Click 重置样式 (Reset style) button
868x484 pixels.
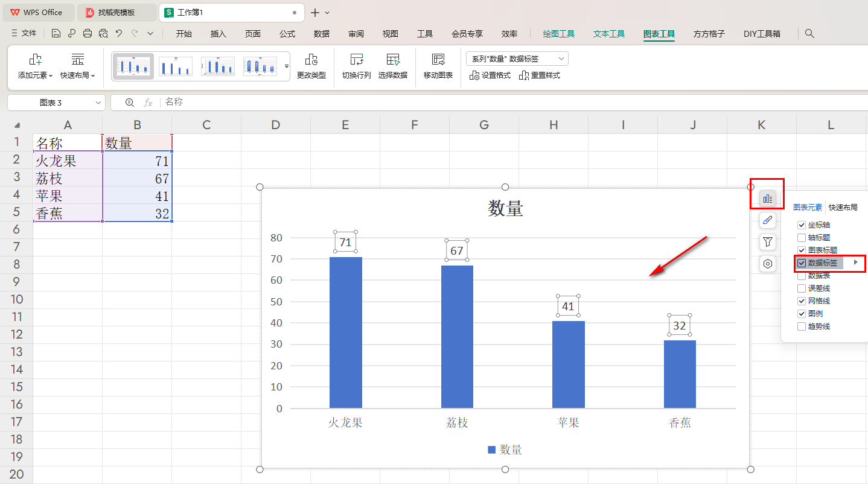click(540, 75)
